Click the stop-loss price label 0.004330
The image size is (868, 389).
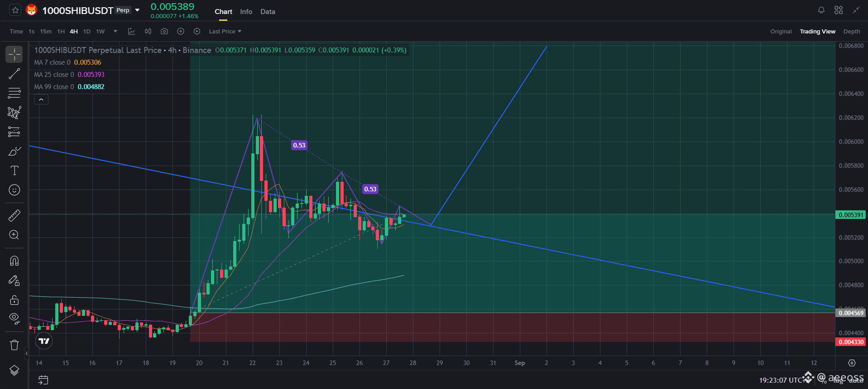point(851,342)
